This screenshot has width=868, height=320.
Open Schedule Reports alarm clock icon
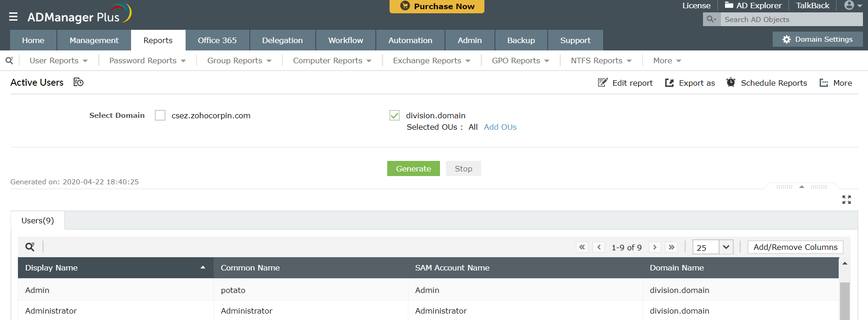coord(731,83)
